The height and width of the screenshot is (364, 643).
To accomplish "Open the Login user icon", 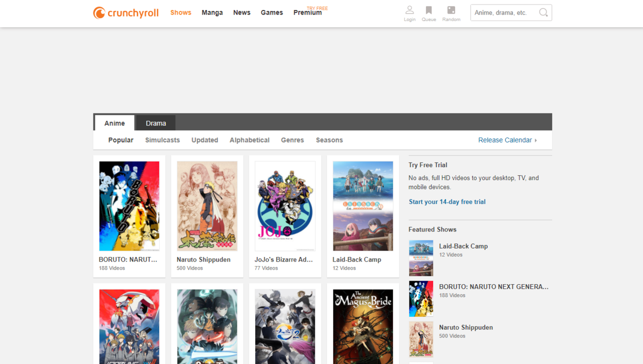I will (x=409, y=10).
